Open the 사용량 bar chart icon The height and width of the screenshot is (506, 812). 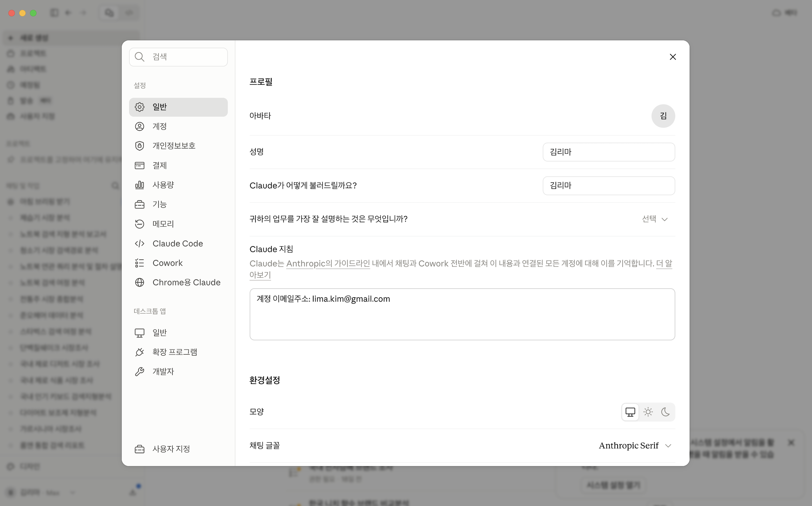[x=140, y=185]
